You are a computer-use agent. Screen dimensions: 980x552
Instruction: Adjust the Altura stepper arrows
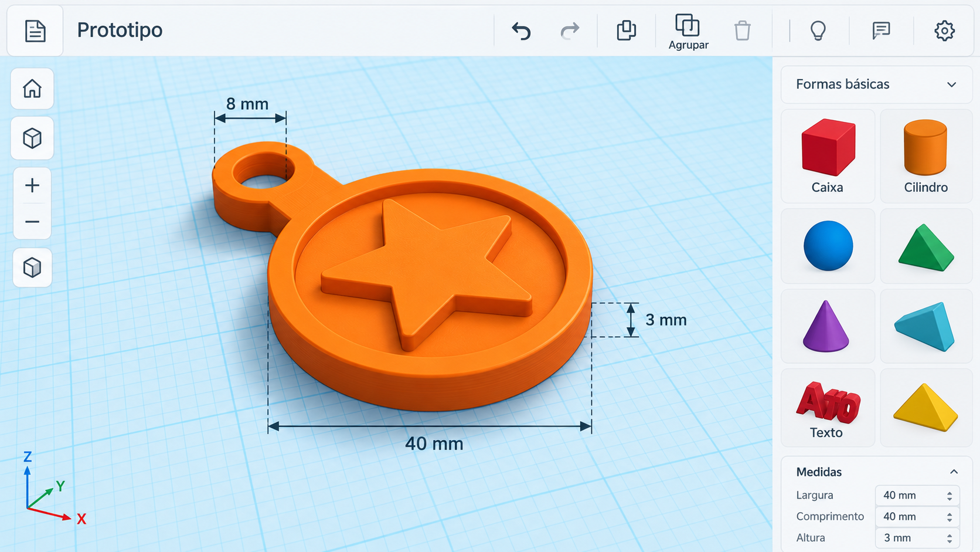tap(950, 538)
